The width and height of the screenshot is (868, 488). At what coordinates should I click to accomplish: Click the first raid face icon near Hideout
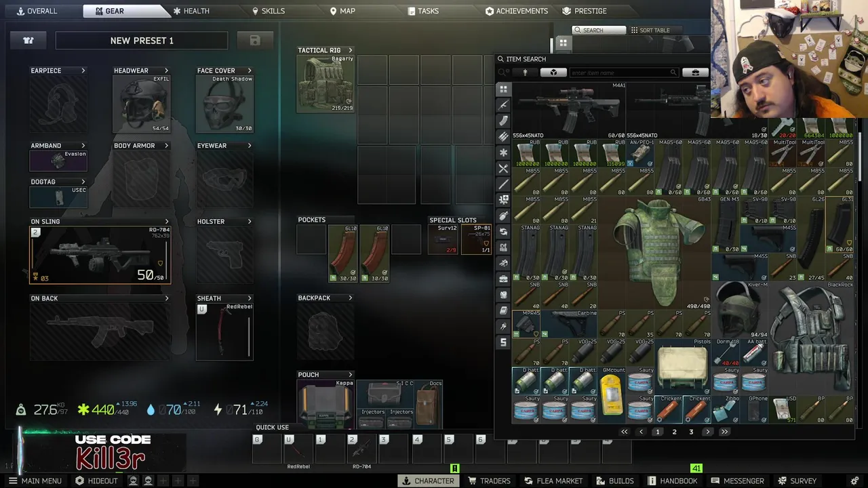pyautogui.click(x=133, y=481)
